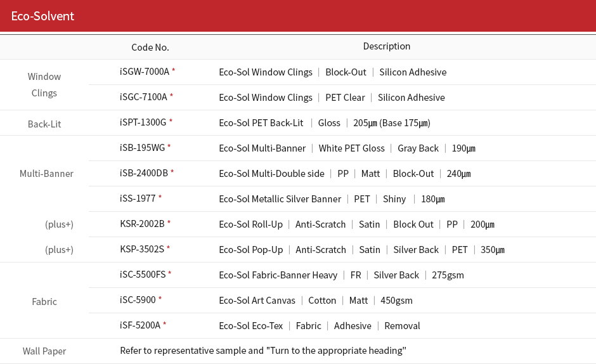Click the Description column header
The width and height of the screenshot is (596, 364).
point(387,46)
